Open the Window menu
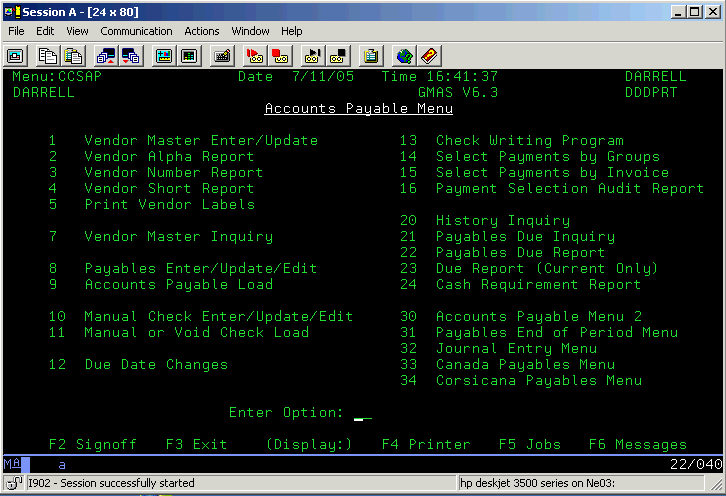The image size is (726, 496). [x=250, y=31]
